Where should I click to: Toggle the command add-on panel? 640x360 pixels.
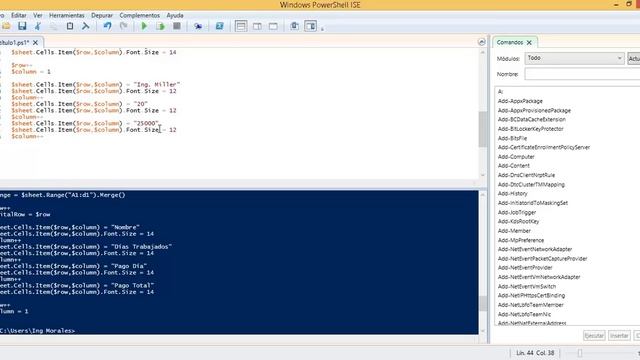pyautogui.click(x=311, y=26)
